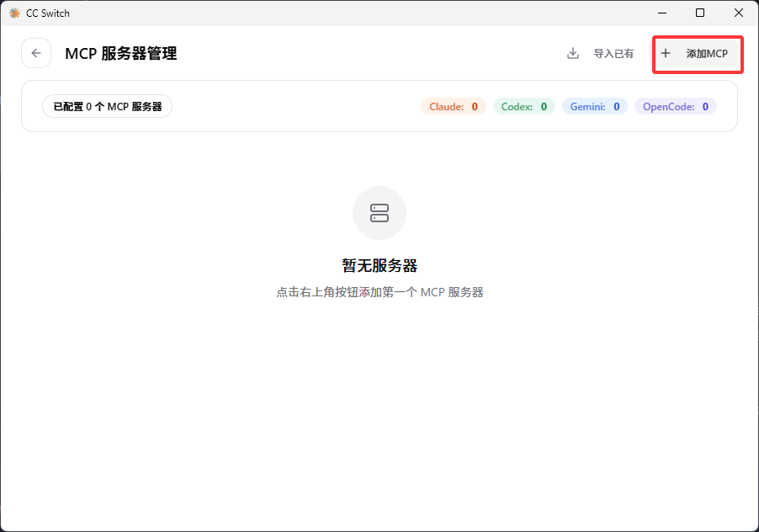Click the 添加MCP button
The width and height of the screenshot is (759, 532).
694,54
